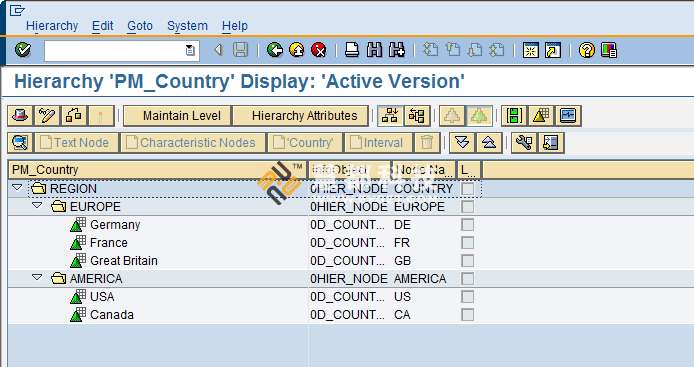Click the red Cancel icon
Image resolution: width=694 pixels, height=367 pixels.
(x=318, y=50)
